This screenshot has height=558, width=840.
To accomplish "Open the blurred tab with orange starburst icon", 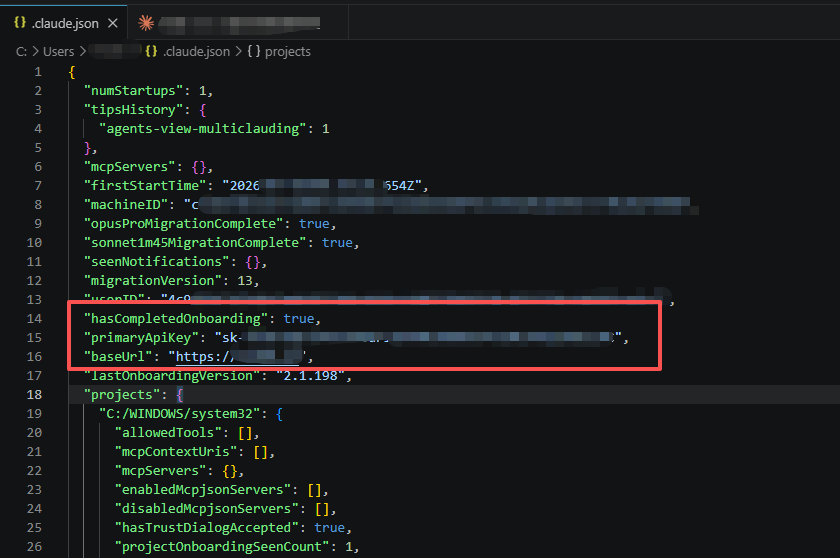I will pos(238,23).
